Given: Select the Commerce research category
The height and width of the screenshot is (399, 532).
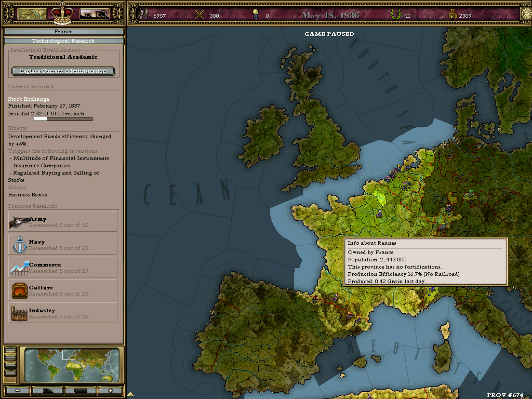Looking at the screenshot, I should [63, 268].
